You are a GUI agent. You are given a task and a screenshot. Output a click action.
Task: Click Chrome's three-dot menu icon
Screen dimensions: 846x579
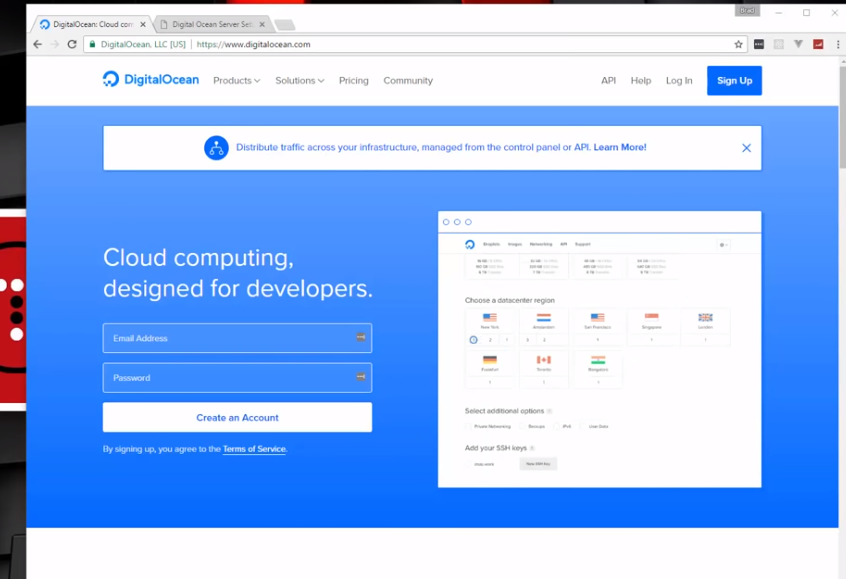tap(837, 44)
